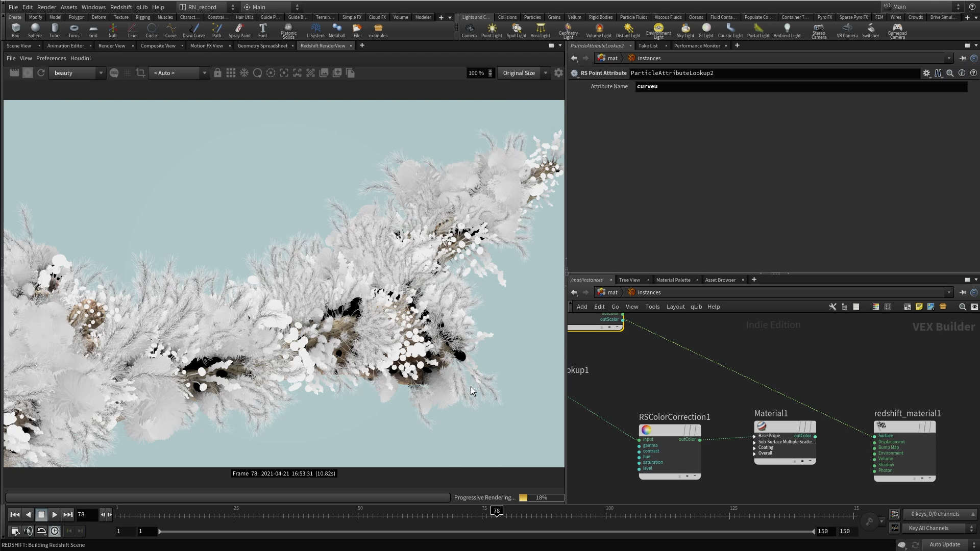Add a Portal Light

[758, 31]
